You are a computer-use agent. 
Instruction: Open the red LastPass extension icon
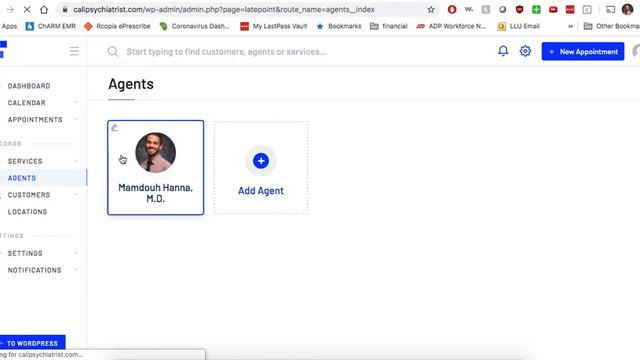click(570, 9)
